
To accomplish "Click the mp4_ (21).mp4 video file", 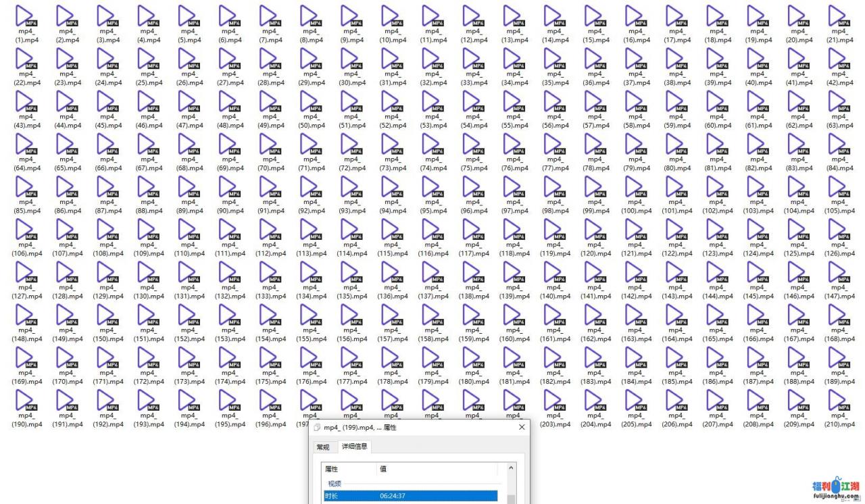I will [839, 17].
